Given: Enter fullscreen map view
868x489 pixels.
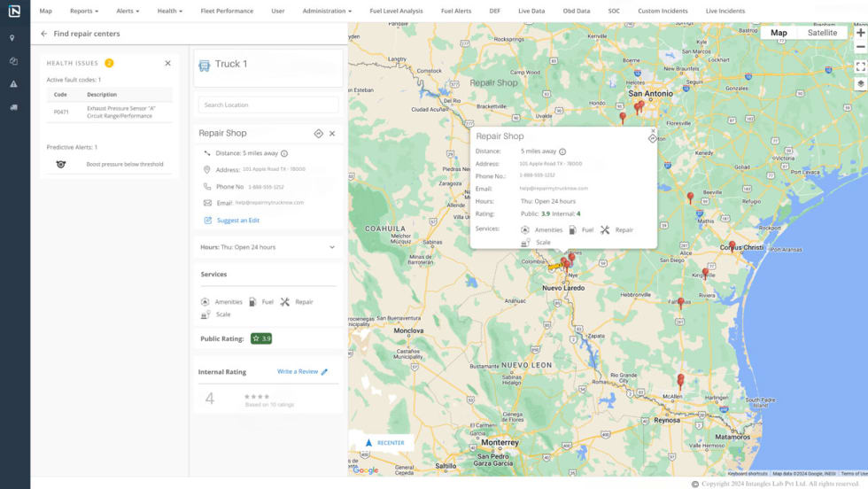Looking at the screenshot, I should (x=860, y=66).
